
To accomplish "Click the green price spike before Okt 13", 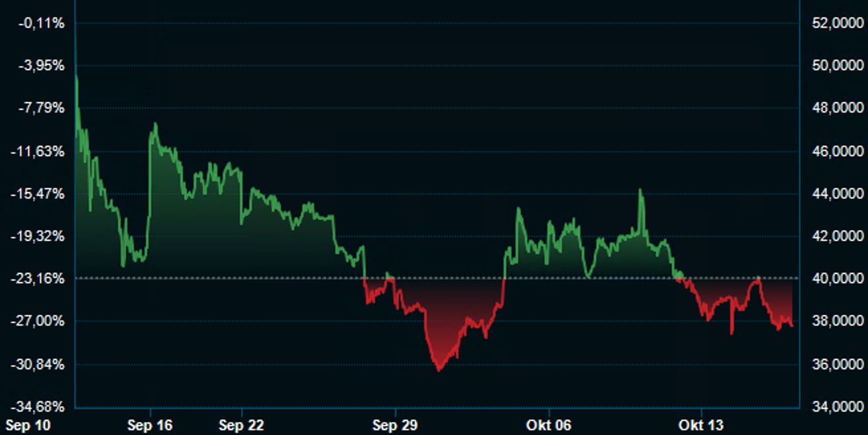I will (x=640, y=191).
